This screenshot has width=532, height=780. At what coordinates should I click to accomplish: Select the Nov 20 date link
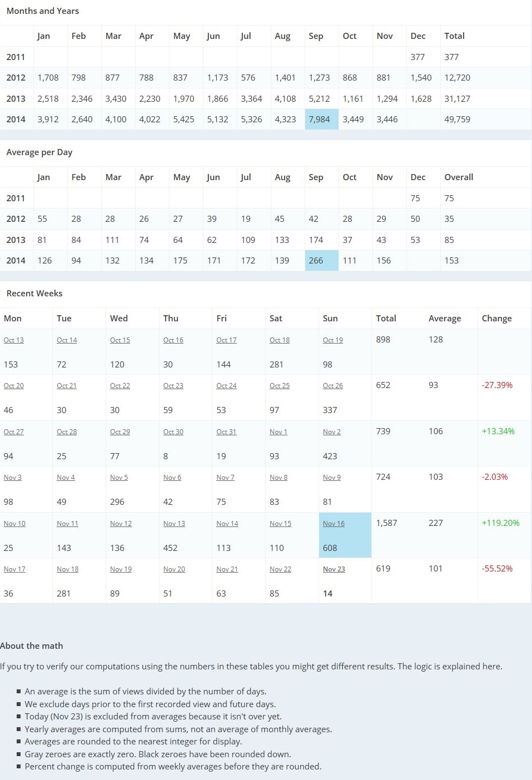(173, 569)
